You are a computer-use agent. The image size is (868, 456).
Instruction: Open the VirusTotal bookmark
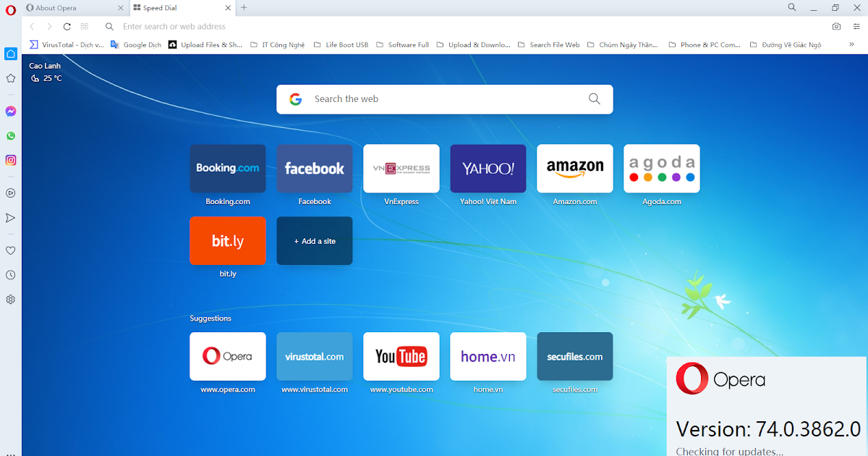(x=67, y=44)
